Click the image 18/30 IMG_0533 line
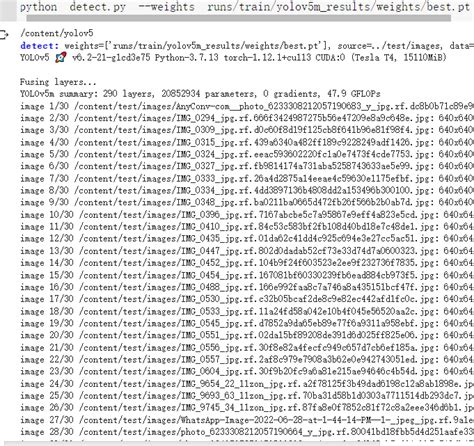Image resolution: width=474 pixels, height=446 pixels. click(247, 311)
